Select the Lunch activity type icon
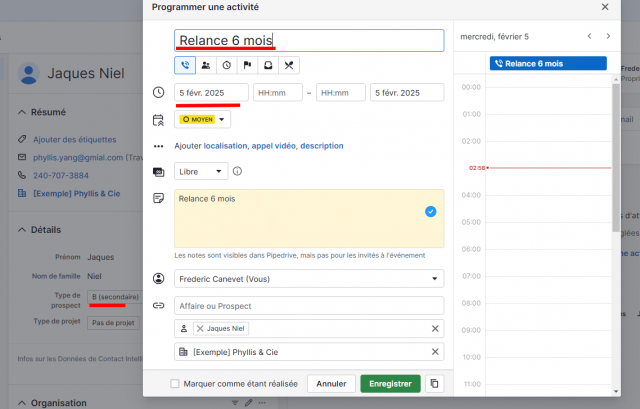 coord(289,65)
